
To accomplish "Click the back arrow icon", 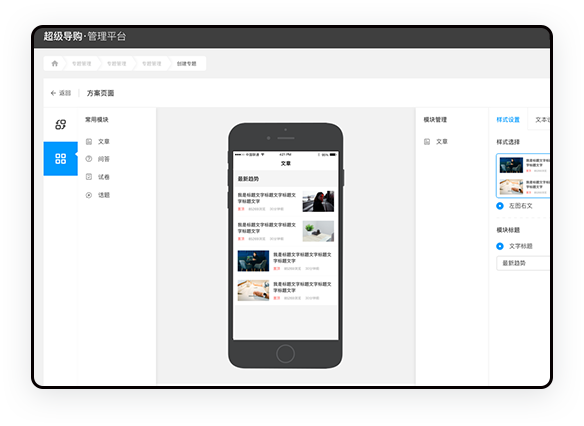I will (x=53, y=93).
